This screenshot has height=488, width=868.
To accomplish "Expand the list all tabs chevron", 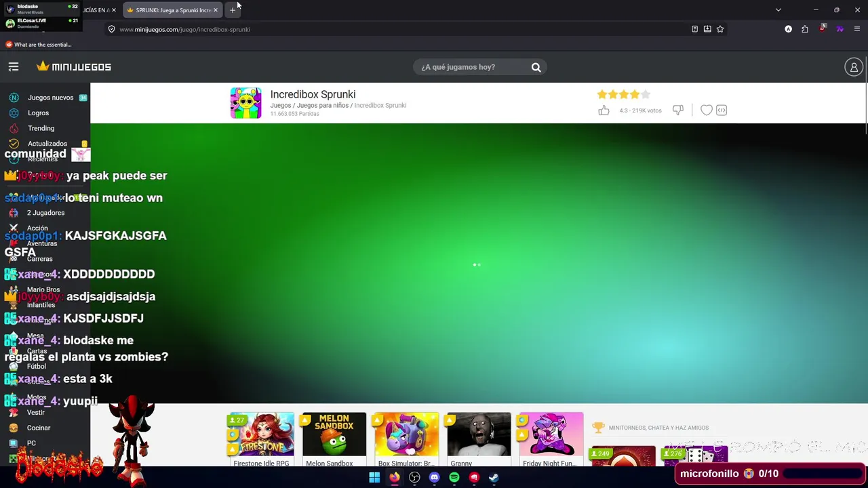I will point(778,10).
